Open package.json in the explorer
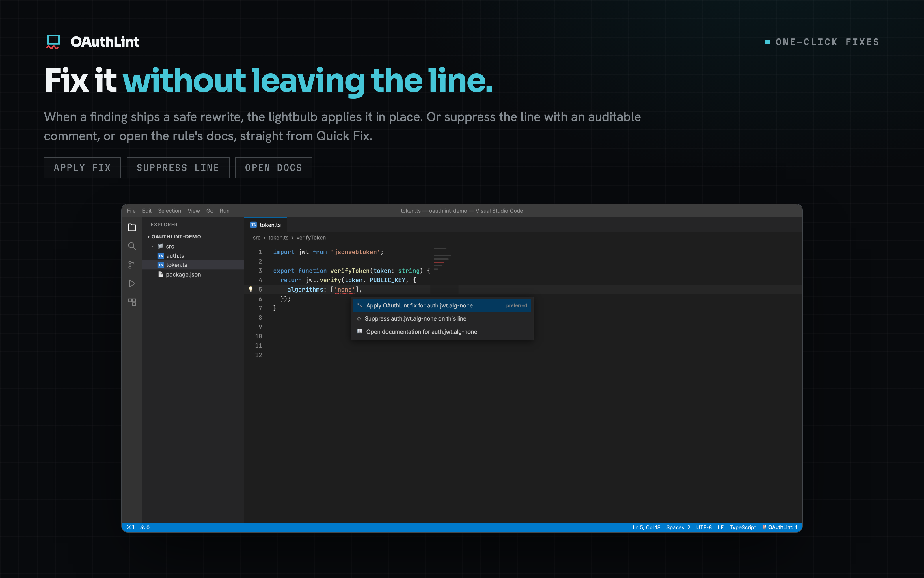 pyautogui.click(x=193, y=275)
